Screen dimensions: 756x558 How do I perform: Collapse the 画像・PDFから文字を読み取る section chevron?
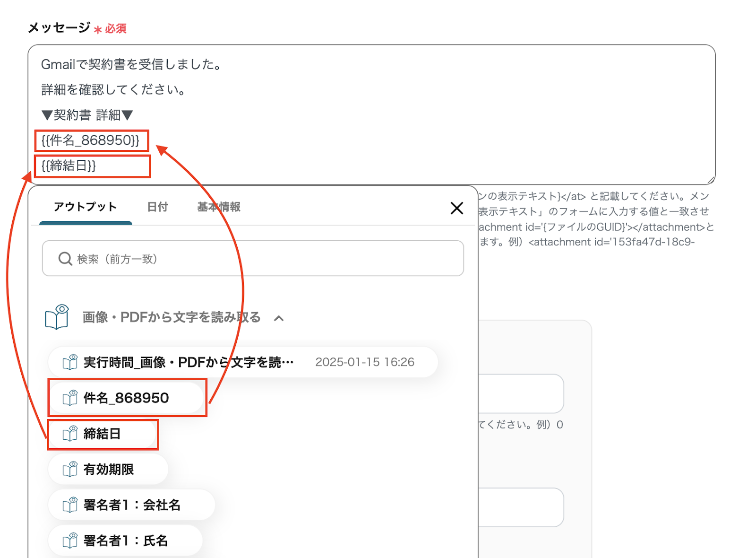[x=279, y=318]
